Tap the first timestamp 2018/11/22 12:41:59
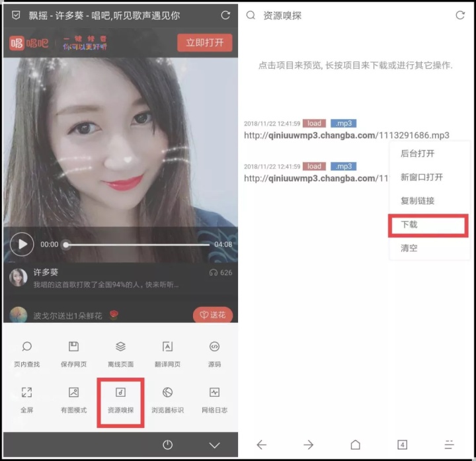This screenshot has height=461, width=476. (272, 124)
